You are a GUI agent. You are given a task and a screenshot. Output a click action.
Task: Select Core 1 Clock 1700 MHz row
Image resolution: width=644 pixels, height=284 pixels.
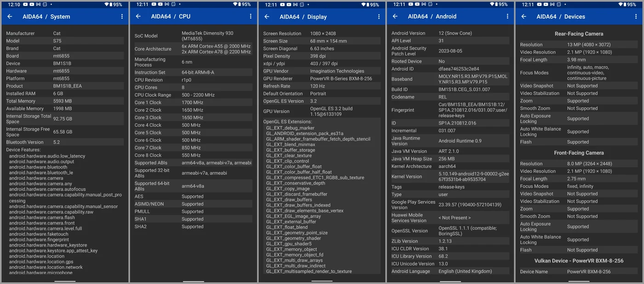coord(193,102)
